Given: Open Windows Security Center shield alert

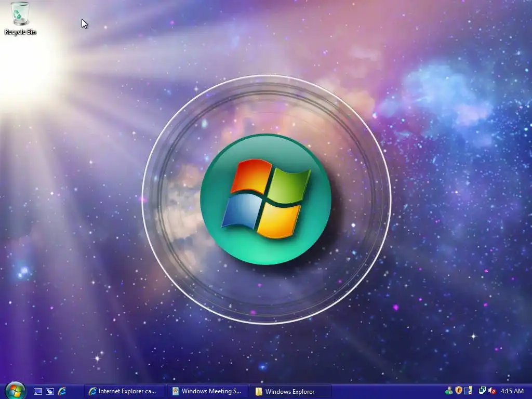Looking at the screenshot, I should [x=459, y=391].
